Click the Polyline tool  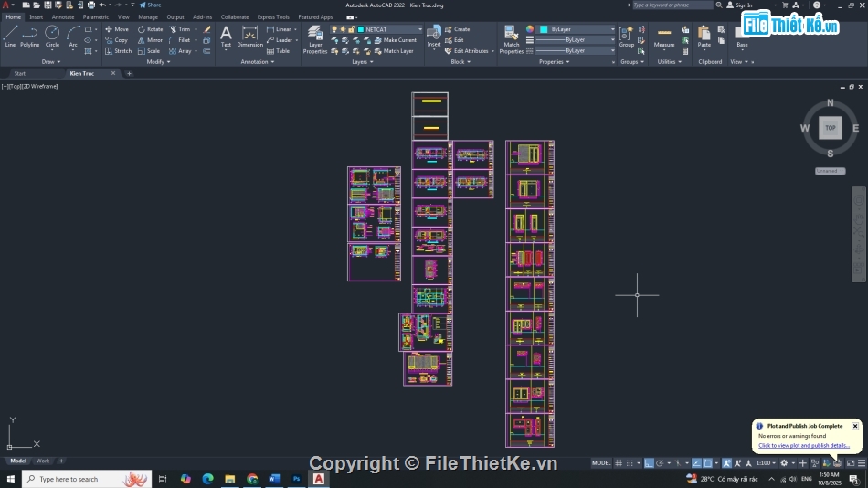pyautogui.click(x=30, y=36)
